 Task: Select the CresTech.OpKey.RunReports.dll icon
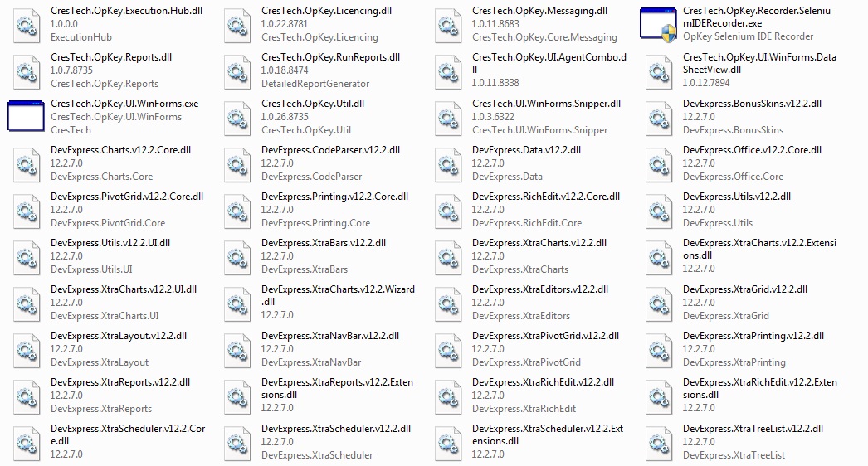click(237, 72)
